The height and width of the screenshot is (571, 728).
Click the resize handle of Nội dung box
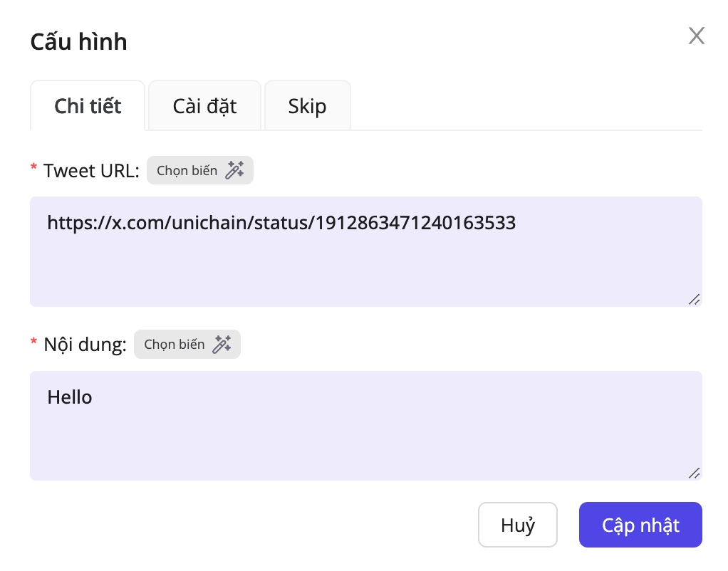(x=694, y=473)
